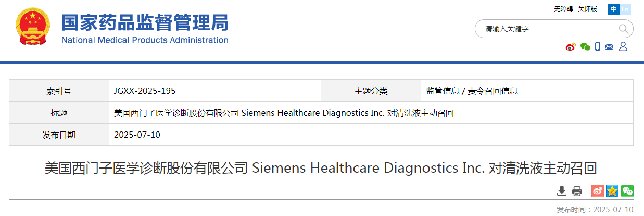
Task: Share article via green WeChat button
Action: [x=627, y=191]
